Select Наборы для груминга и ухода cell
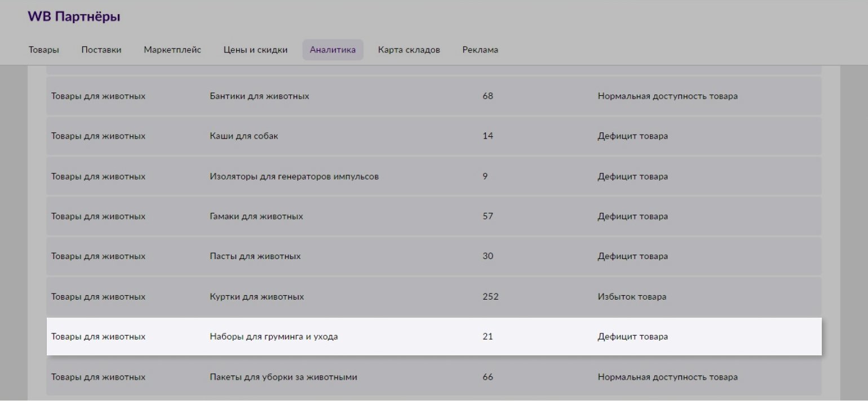 pos(274,337)
